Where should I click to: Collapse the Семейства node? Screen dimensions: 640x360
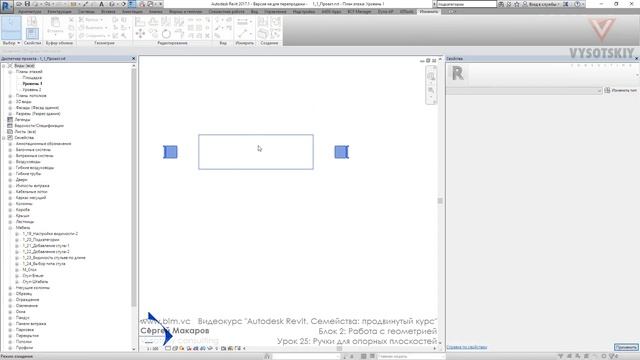coord(4,138)
